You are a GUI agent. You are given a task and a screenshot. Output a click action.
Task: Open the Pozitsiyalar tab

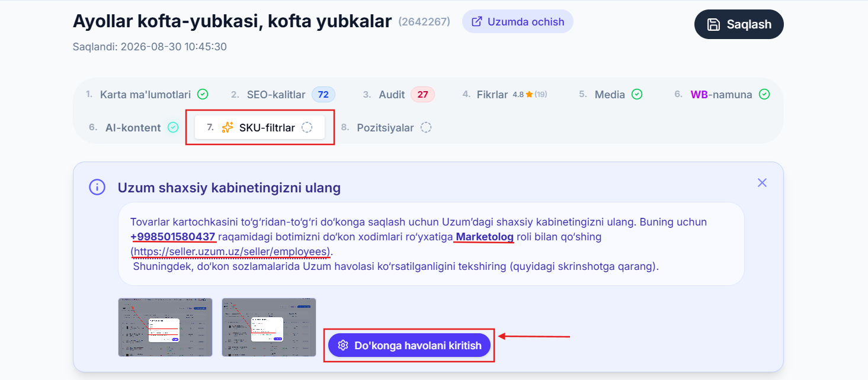coord(385,127)
